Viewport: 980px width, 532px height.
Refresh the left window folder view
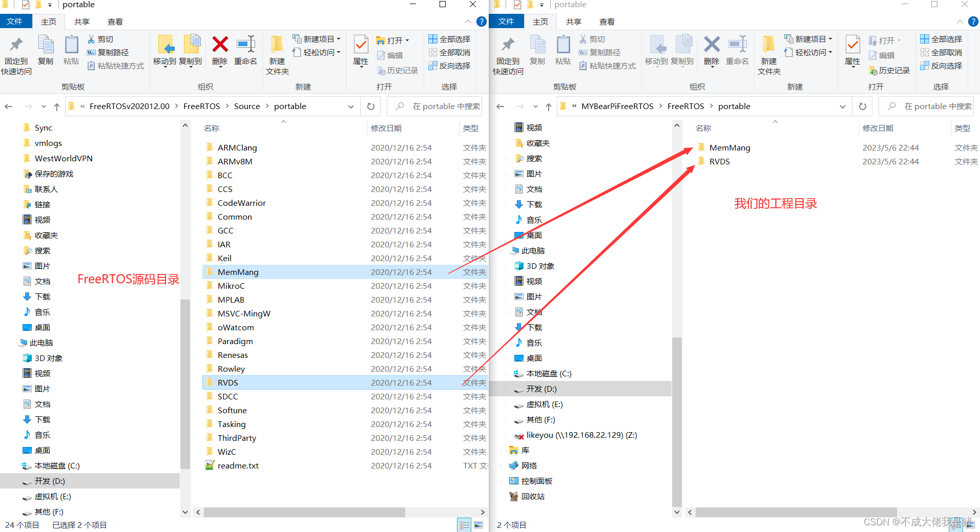(x=371, y=107)
